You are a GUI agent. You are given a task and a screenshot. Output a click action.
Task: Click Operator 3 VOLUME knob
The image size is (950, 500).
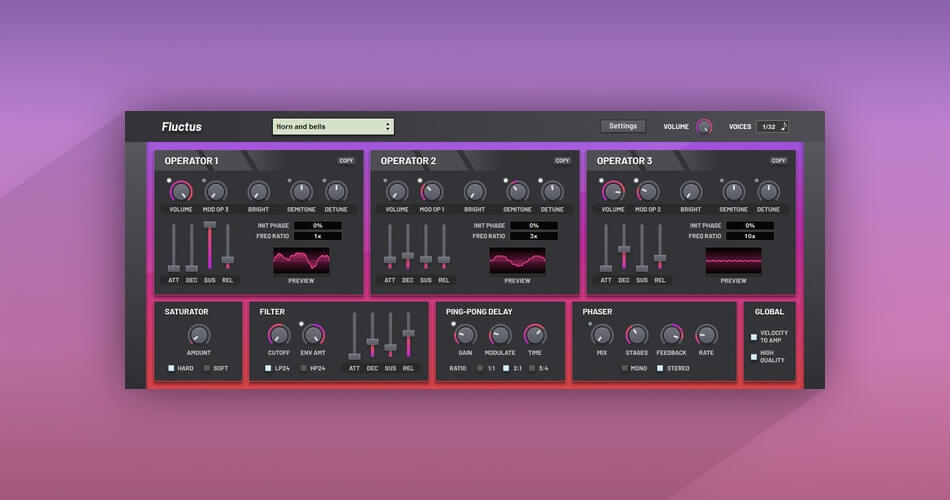pyautogui.click(x=613, y=192)
